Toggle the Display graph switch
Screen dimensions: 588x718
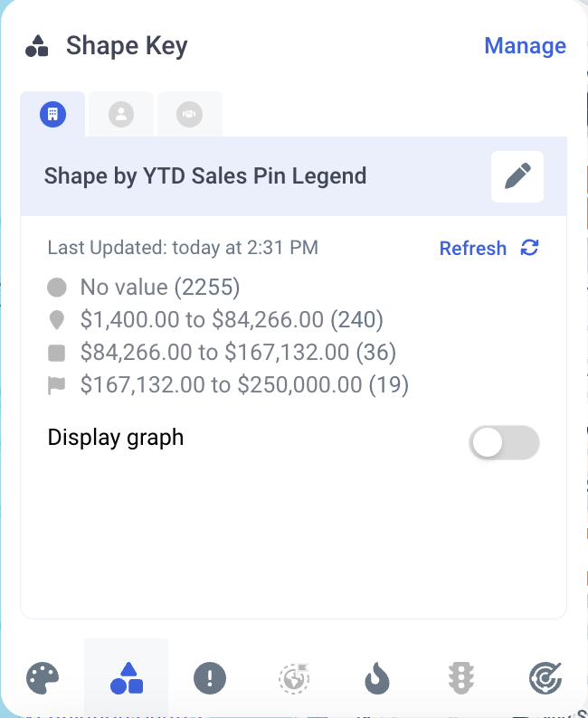click(504, 443)
